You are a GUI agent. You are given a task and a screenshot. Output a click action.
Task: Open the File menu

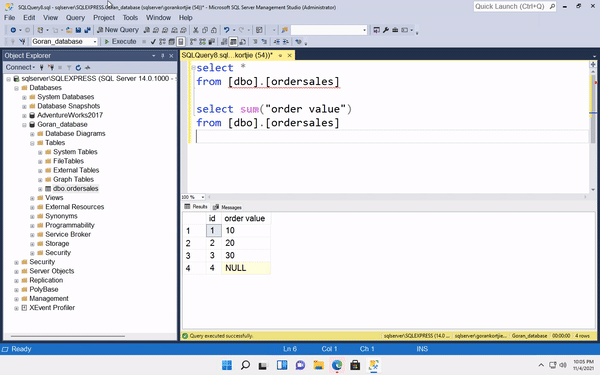(x=10, y=18)
